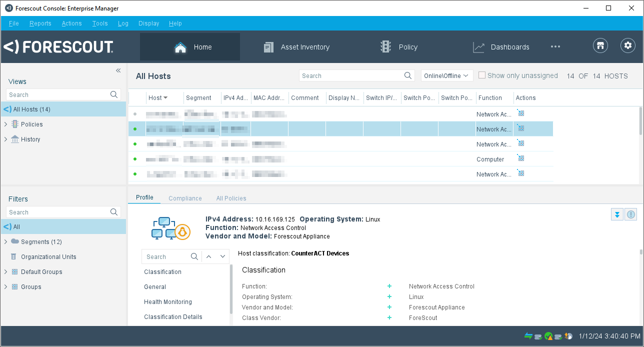
Task: Collapse the Views pane with the double chevron
Action: 118,70
